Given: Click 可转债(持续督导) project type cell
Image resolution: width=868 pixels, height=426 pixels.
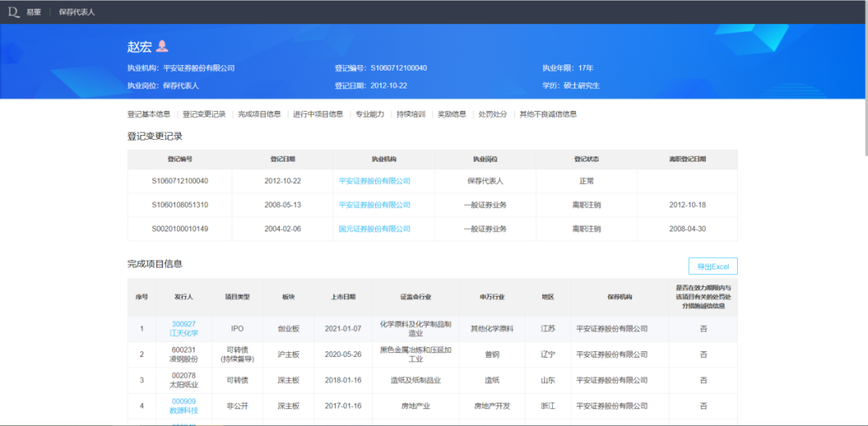Looking at the screenshot, I should click(237, 354).
